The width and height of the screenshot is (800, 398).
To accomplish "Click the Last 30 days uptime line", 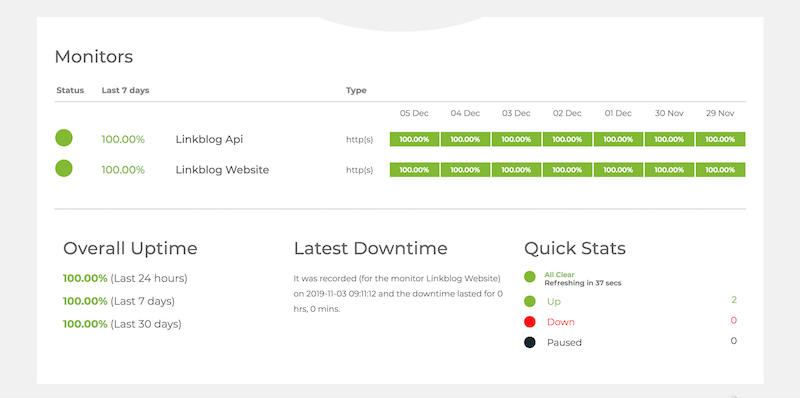I will tap(122, 324).
